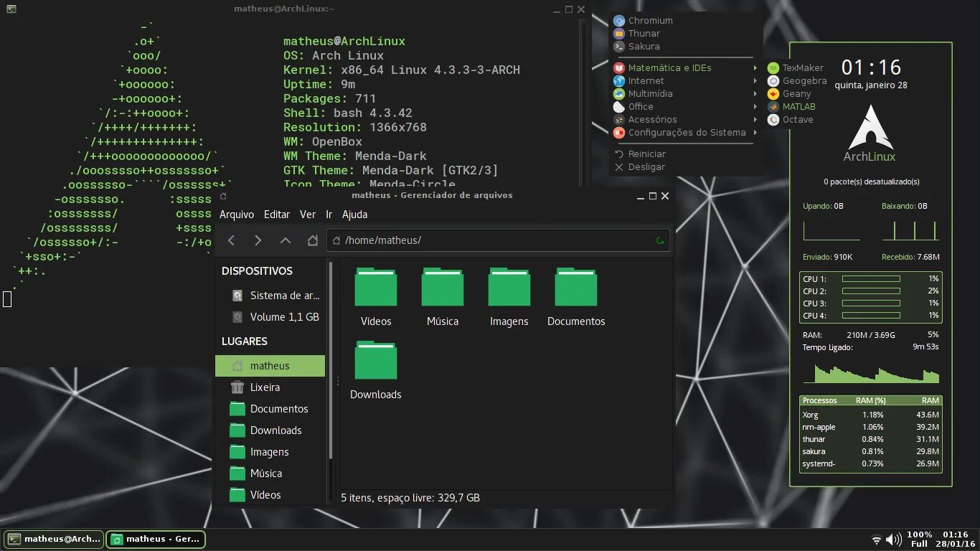The height and width of the screenshot is (551, 980).
Task: Open the Ir menu
Action: pos(329,215)
